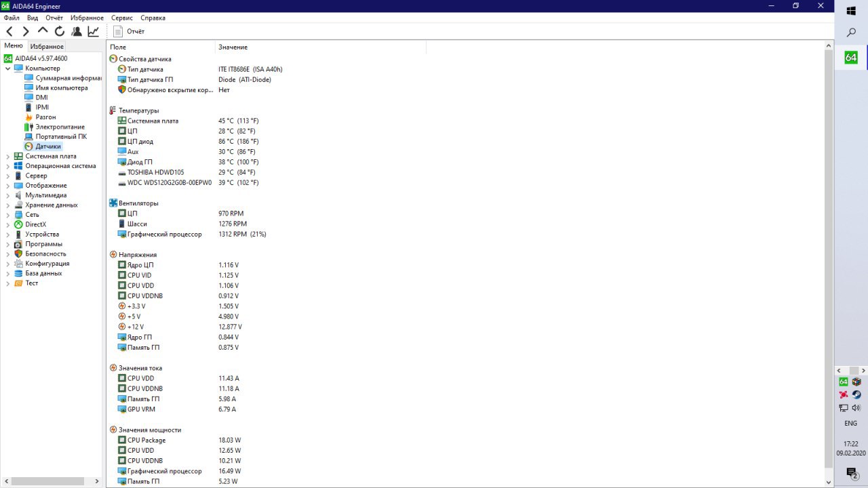868x488 pixels.
Task: Expand the DirectX tree node
Action: pyautogui.click(x=7, y=224)
